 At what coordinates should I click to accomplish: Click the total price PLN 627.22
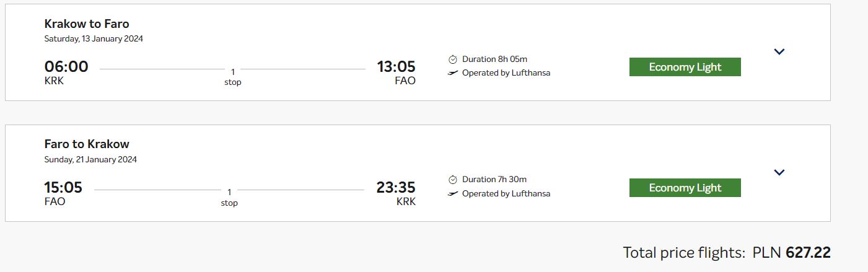pos(791,253)
